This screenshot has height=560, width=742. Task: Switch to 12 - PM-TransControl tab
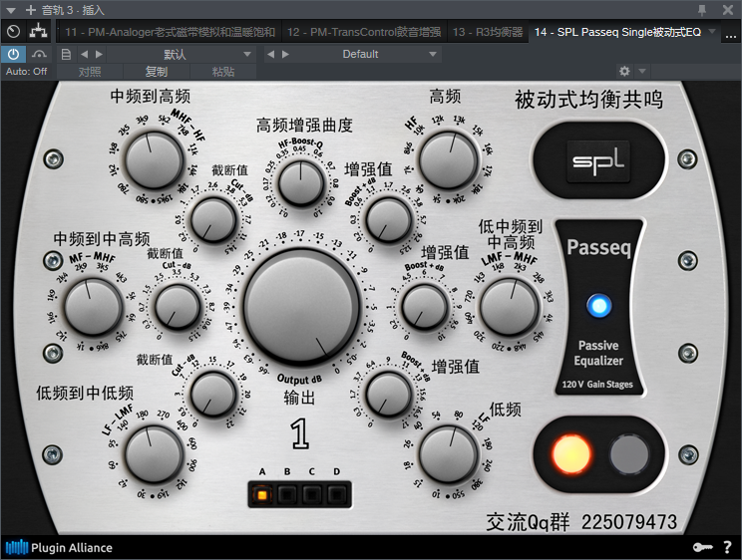(x=364, y=32)
